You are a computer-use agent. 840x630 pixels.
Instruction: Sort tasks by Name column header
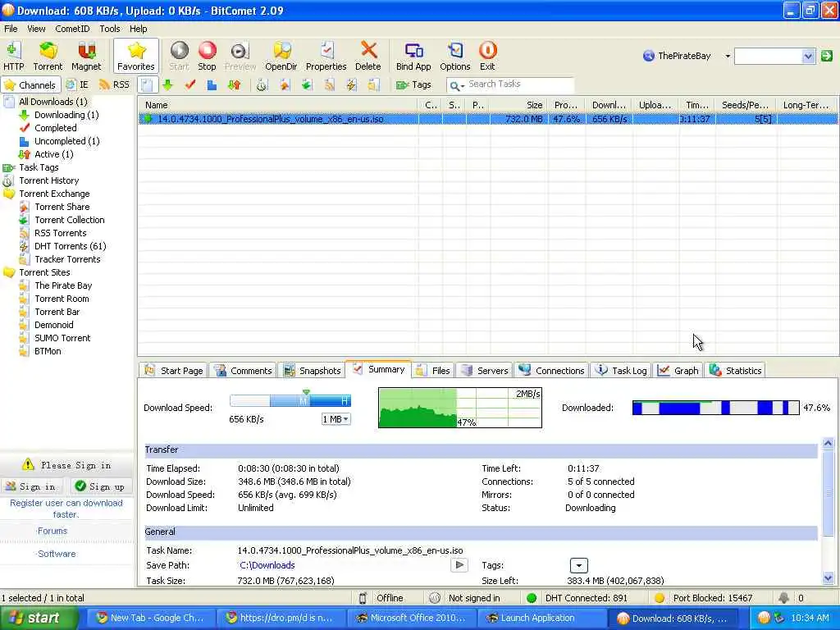tap(279, 105)
